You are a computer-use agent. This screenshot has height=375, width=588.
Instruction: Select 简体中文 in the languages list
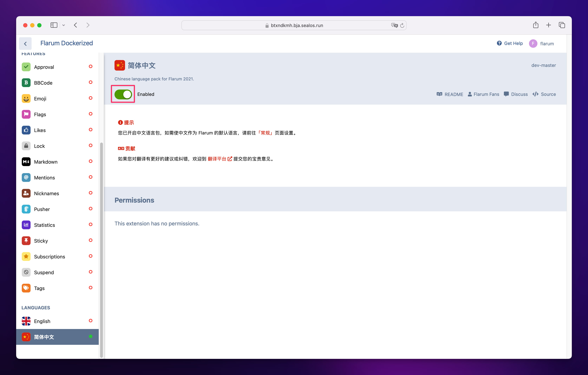coord(57,337)
